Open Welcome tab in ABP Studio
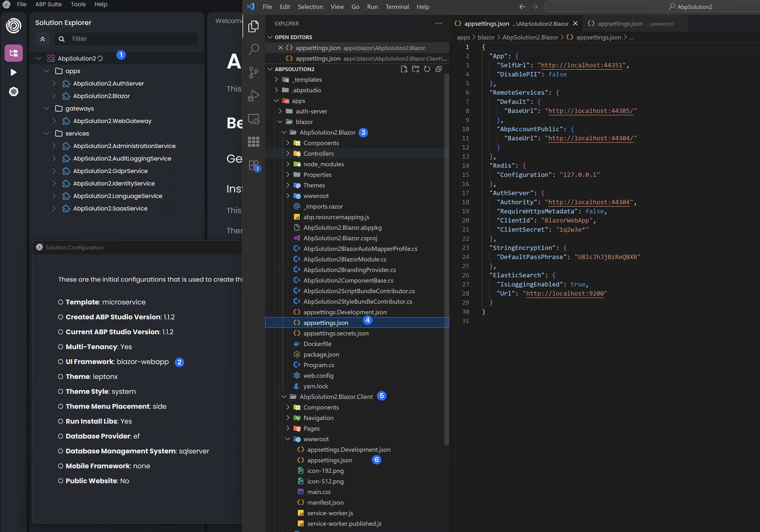The image size is (760, 532). point(228,21)
